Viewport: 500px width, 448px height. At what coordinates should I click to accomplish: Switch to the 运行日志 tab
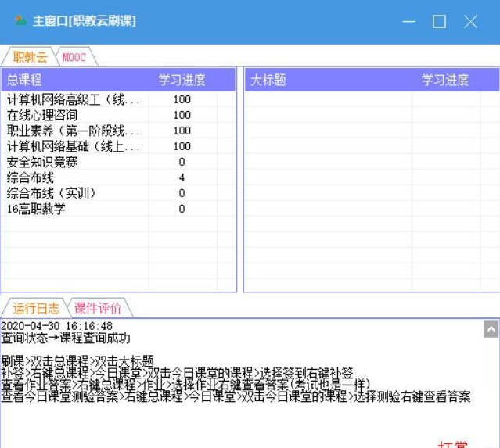36,308
